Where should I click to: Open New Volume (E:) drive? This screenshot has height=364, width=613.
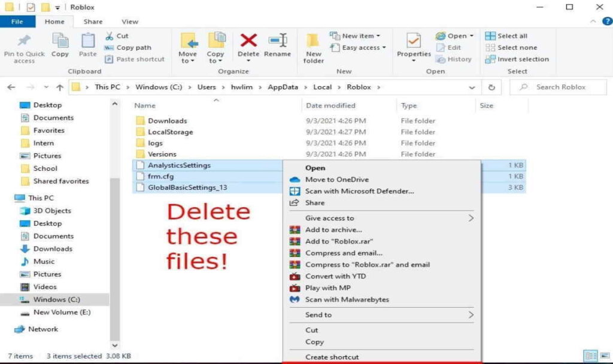tap(62, 313)
